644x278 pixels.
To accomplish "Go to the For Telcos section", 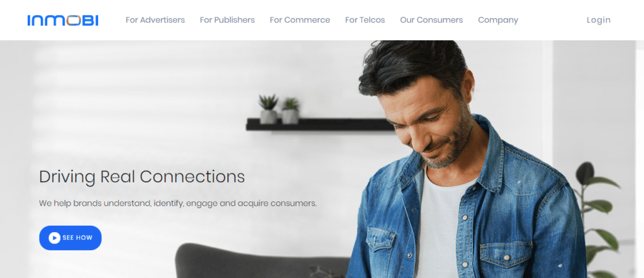I will (365, 20).
